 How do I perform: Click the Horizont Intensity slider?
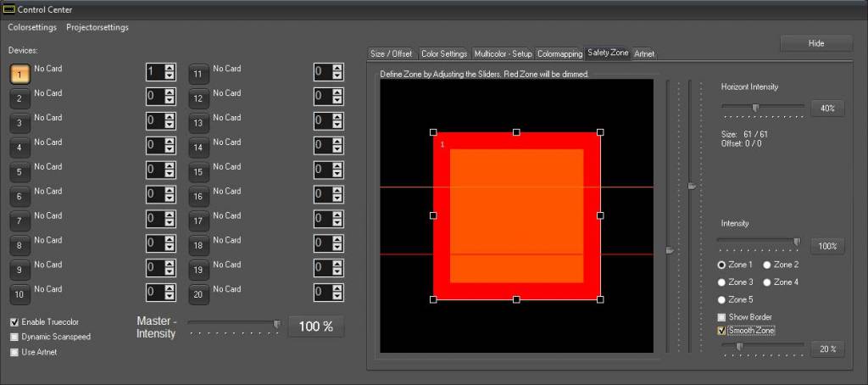tap(762, 108)
